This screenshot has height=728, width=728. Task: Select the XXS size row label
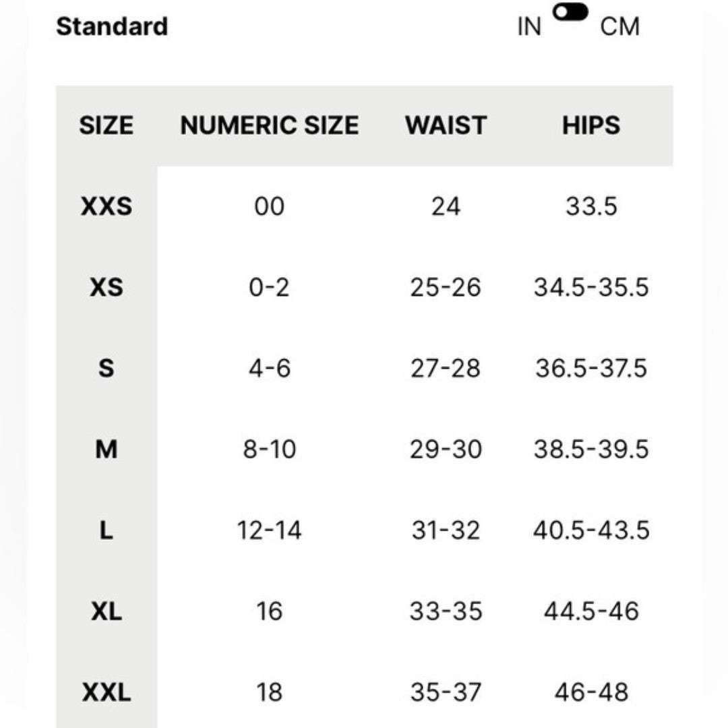[x=107, y=206]
